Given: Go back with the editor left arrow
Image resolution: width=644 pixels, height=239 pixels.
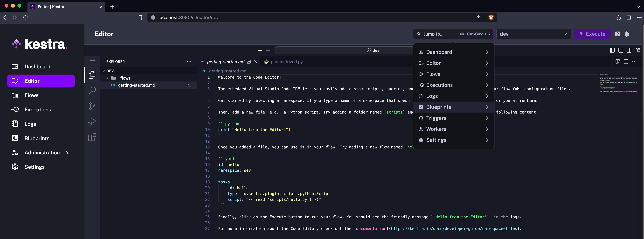Looking at the screenshot, I should pyautogui.click(x=260, y=50).
